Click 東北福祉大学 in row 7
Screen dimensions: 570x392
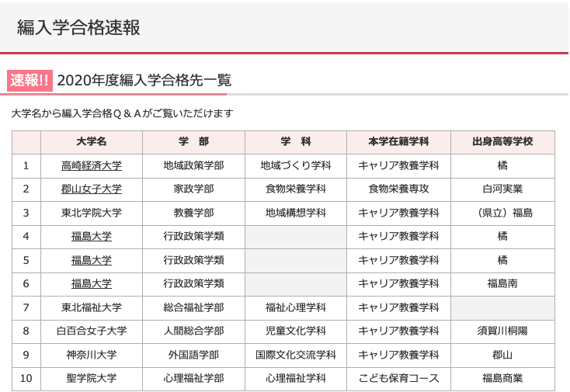point(91,307)
